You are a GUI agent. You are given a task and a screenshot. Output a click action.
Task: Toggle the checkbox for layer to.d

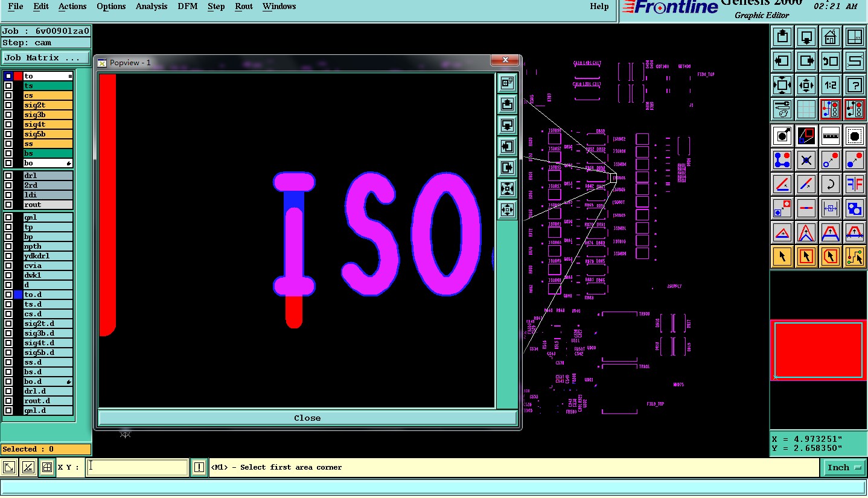(x=8, y=295)
